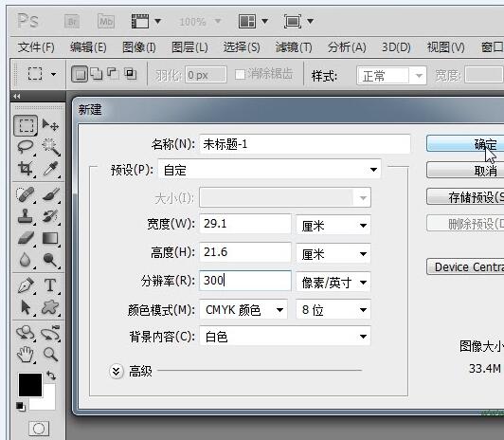The width and height of the screenshot is (504, 440).
Task: Launch Adobe Bridge from top bar
Action: pos(72,22)
